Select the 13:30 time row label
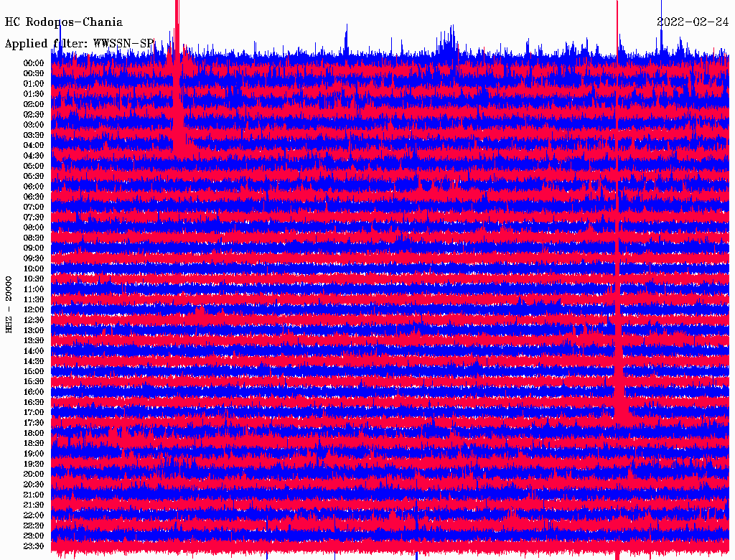The height and width of the screenshot is (560, 735). click(x=34, y=340)
